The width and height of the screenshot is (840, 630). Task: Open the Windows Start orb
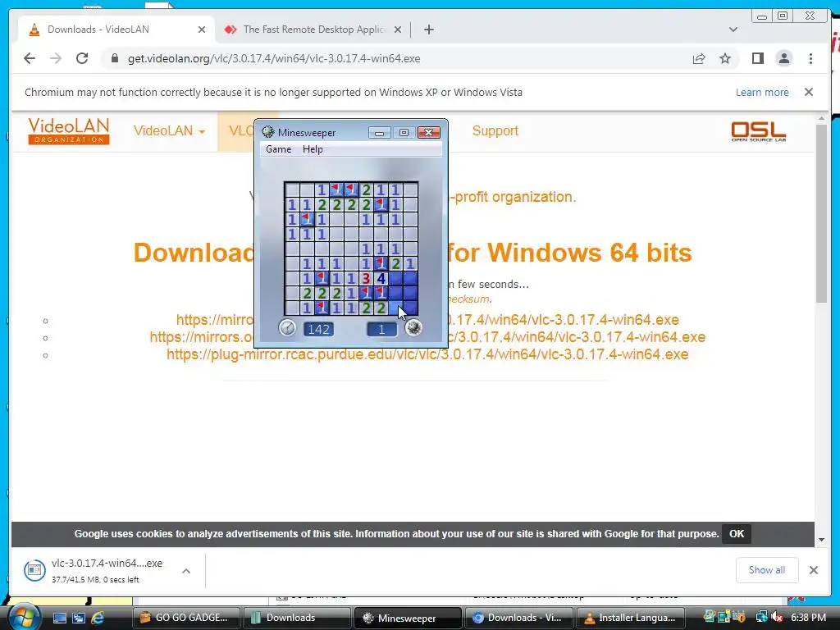click(x=25, y=616)
